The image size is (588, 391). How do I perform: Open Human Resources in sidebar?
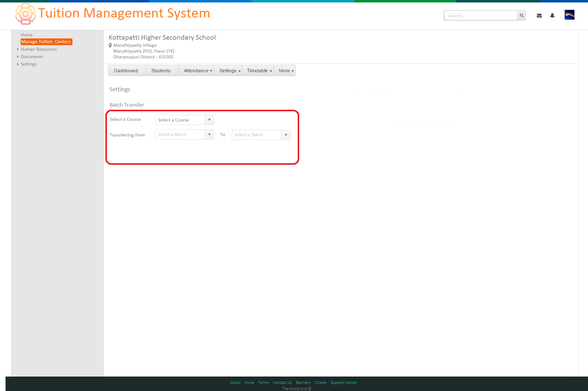click(39, 49)
